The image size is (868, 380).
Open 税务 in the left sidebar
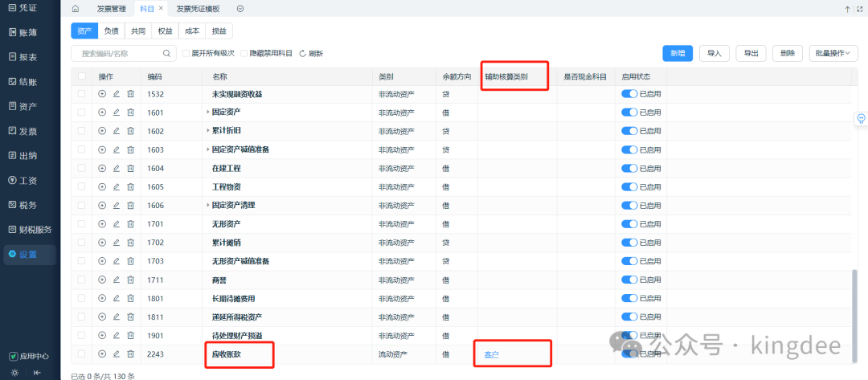(x=28, y=205)
